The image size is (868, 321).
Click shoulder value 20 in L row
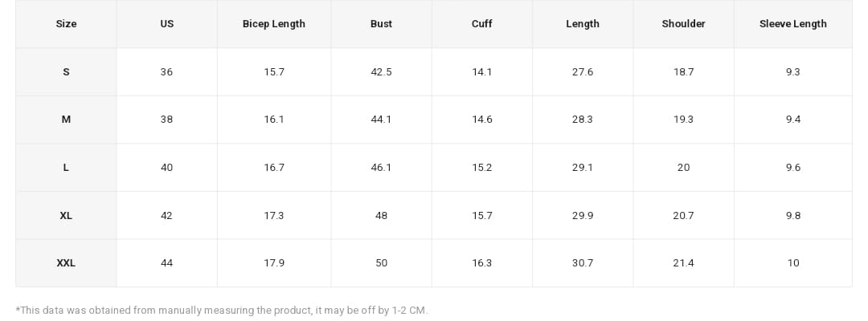(x=683, y=168)
